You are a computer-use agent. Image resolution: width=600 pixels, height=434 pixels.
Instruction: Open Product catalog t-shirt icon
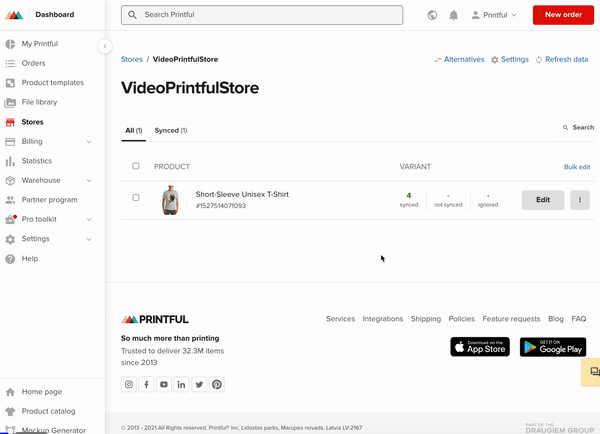click(10, 411)
